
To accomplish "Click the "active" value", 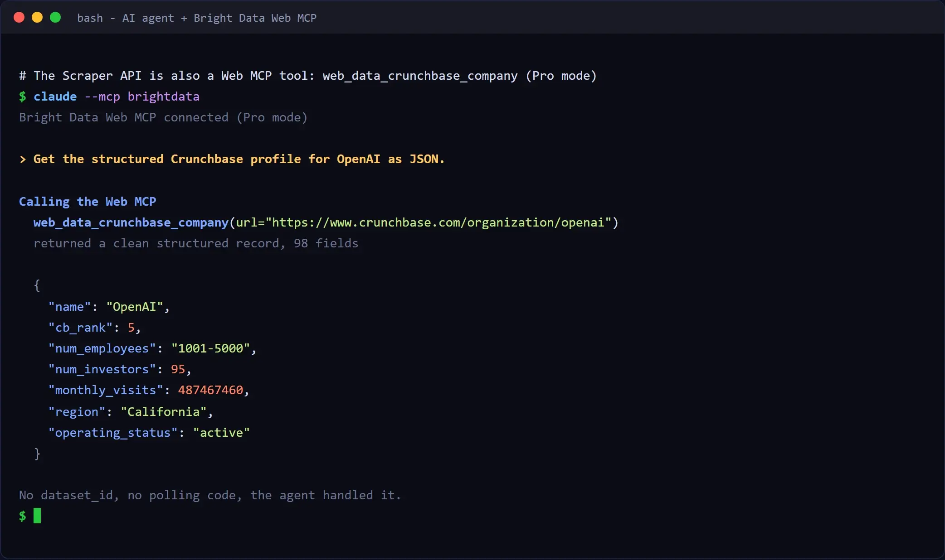I will 222,433.
